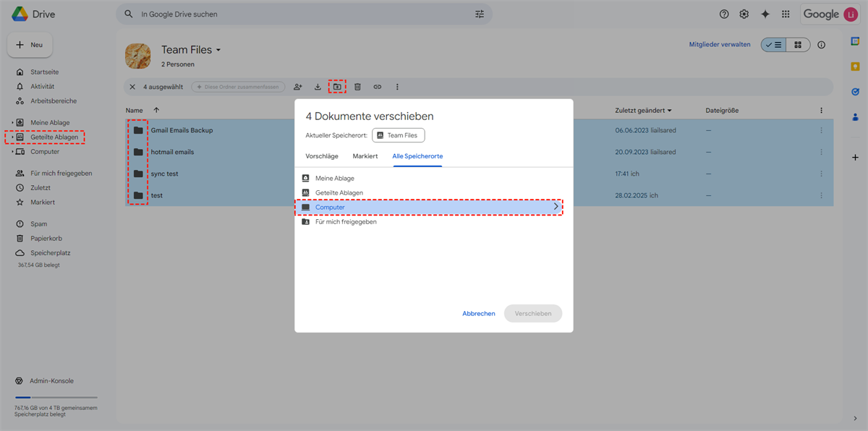Copy link with the link icon
This screenshot has height=431, width=868.
tap(377, 87)
